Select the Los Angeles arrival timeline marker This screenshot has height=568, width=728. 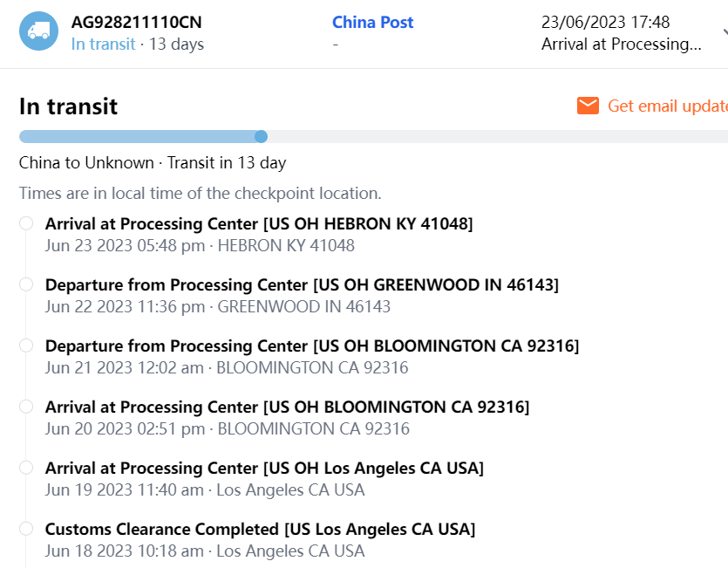(x=26, y=468)
